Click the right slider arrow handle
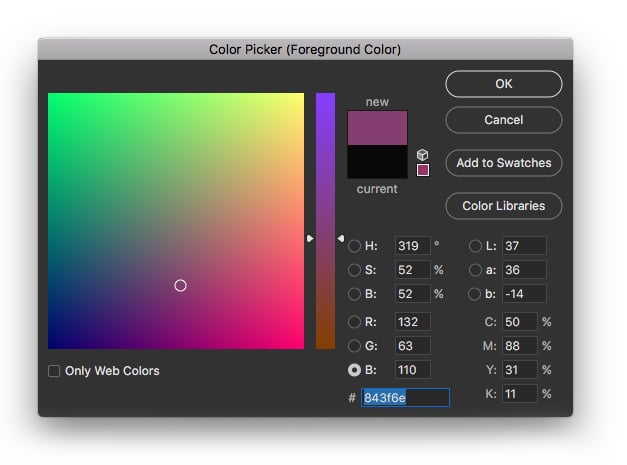The image size is (627, 465). 341,239
